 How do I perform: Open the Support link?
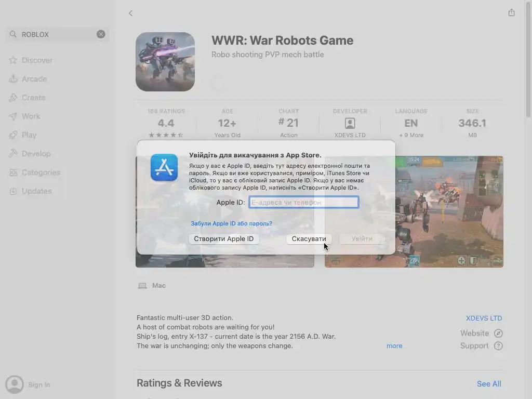[474, 345]
